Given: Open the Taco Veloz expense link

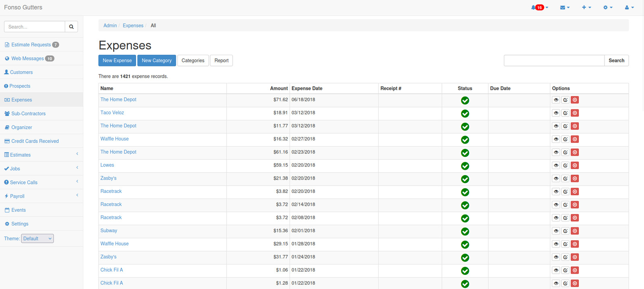Looking at the screenshot, I should coord(112,113).
